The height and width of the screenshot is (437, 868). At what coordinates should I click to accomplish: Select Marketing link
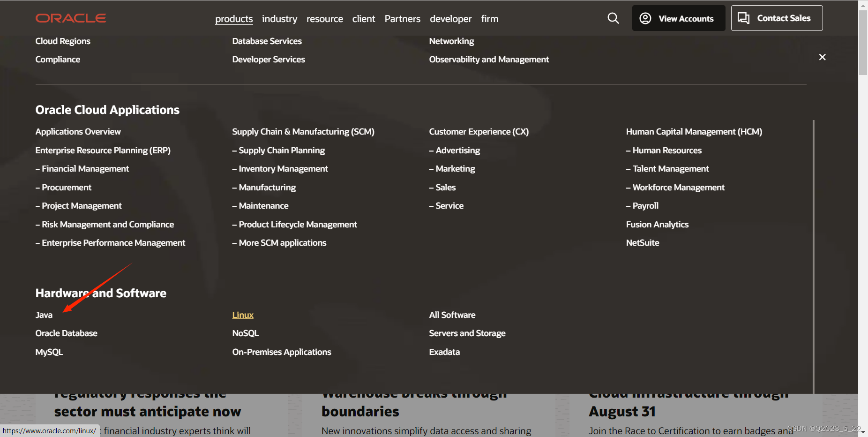click(452, 169)
